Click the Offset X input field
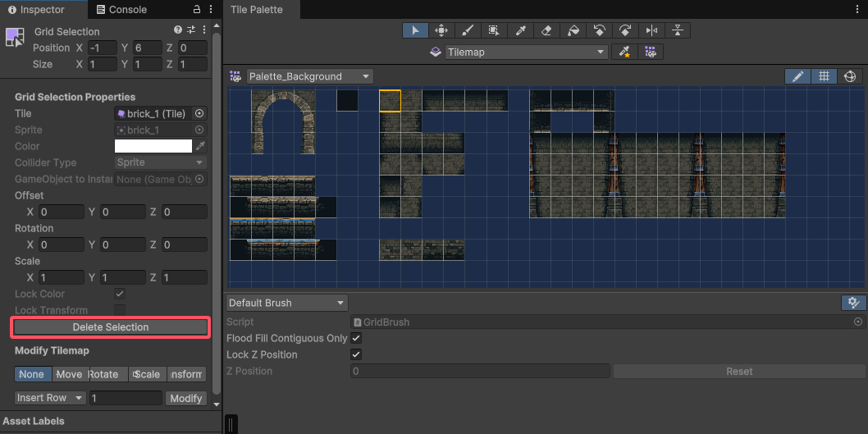 [x=62, y=212]
